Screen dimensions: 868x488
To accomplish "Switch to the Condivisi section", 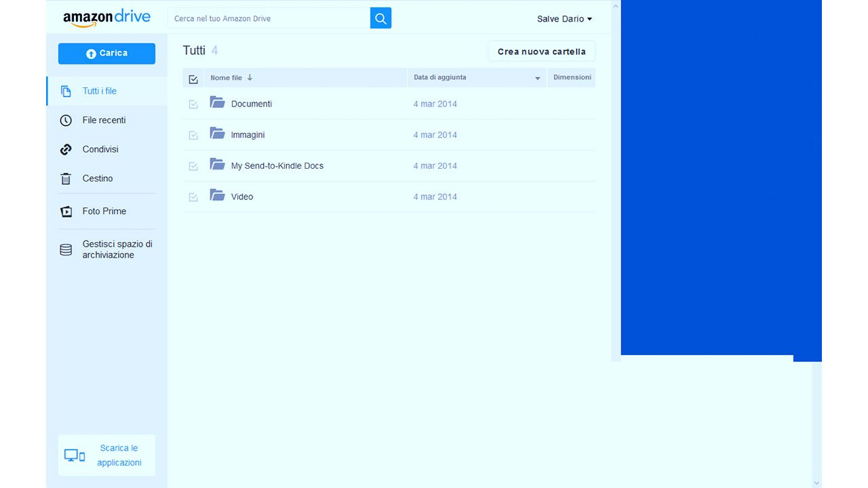I will tap(100, 149).
